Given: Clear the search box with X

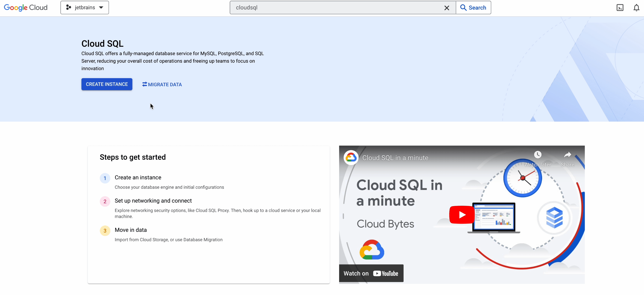Looking at the screenshot, I should click(x=447, y=8).
